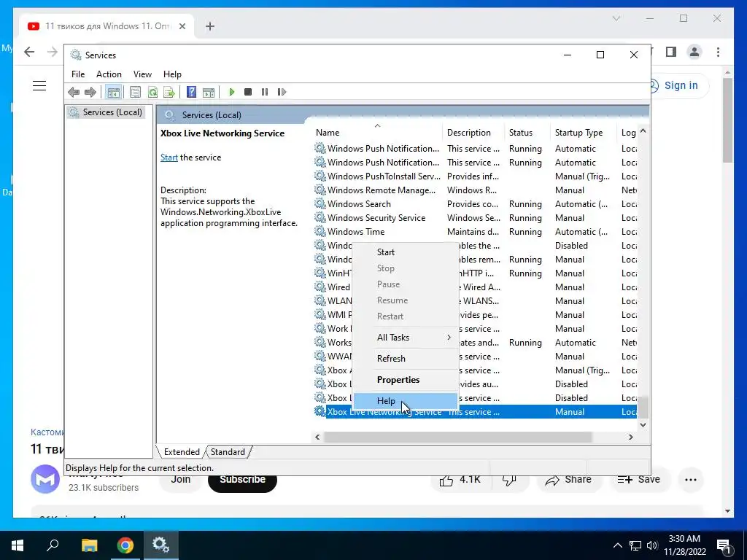
Task: Toggle Show/Hide Action Pane toolbar icon
Action: pos(208,92)
